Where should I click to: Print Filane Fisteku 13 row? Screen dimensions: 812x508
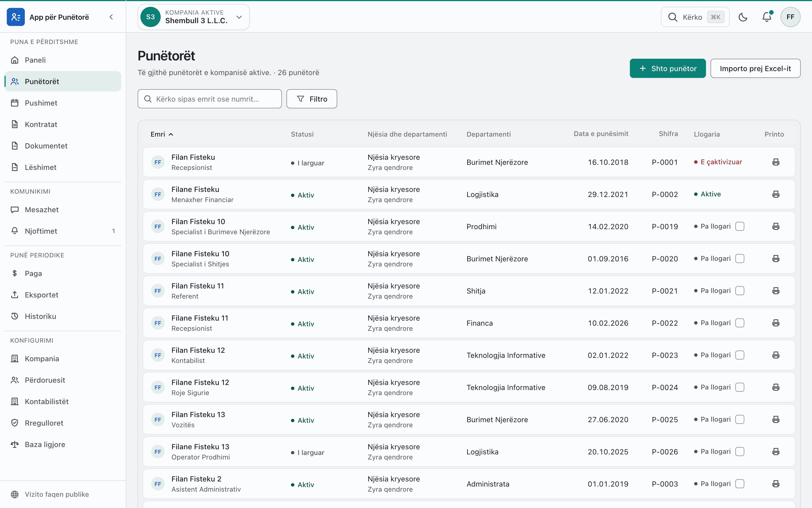(x=776, y=452)
